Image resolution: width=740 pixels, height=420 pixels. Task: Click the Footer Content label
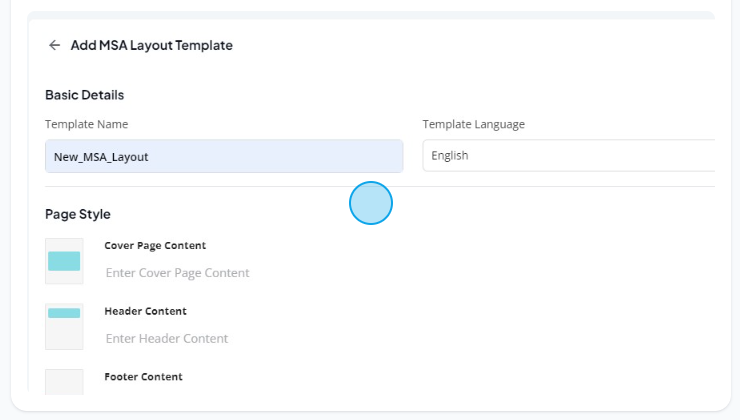click(143, 377)
